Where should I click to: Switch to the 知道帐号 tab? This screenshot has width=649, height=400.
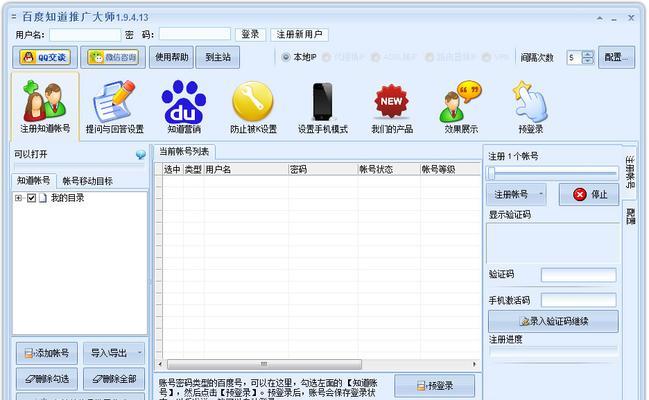coord(34,181)
